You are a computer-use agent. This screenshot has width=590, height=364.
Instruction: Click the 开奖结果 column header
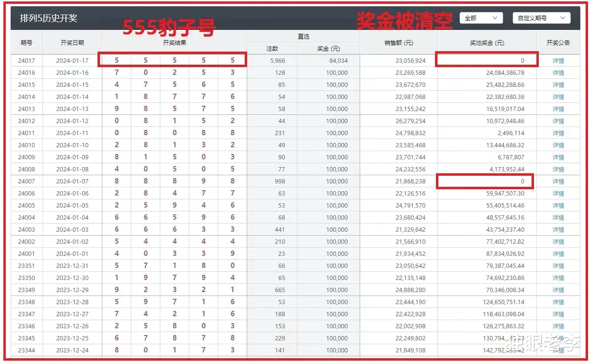[x=175, y=42]
